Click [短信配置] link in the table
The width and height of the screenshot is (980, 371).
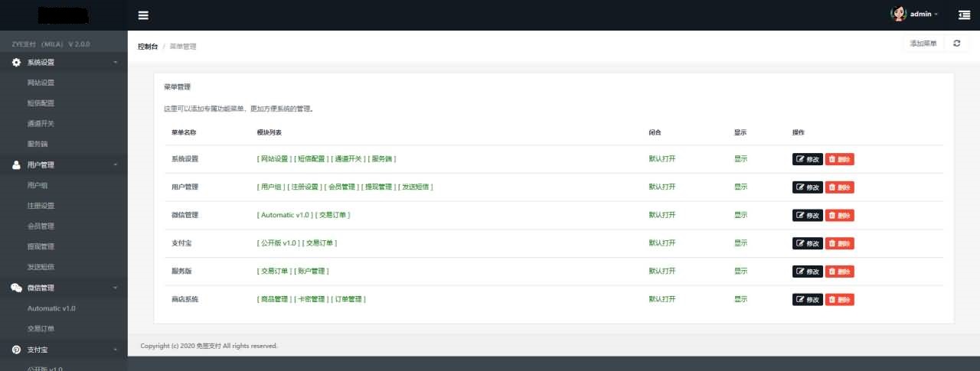(x=312, y=159)
